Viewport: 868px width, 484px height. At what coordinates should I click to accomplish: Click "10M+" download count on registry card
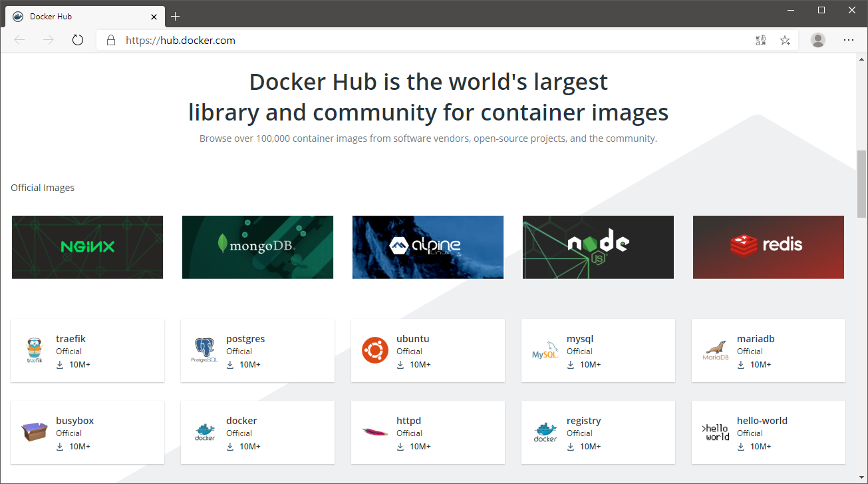pyautogui.click(x=590, y=447)
